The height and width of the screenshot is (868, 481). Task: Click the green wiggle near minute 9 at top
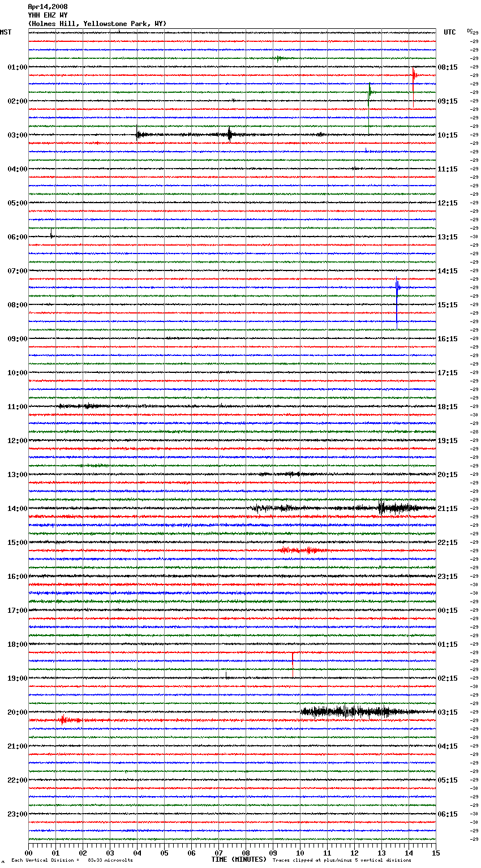[279, 58]
